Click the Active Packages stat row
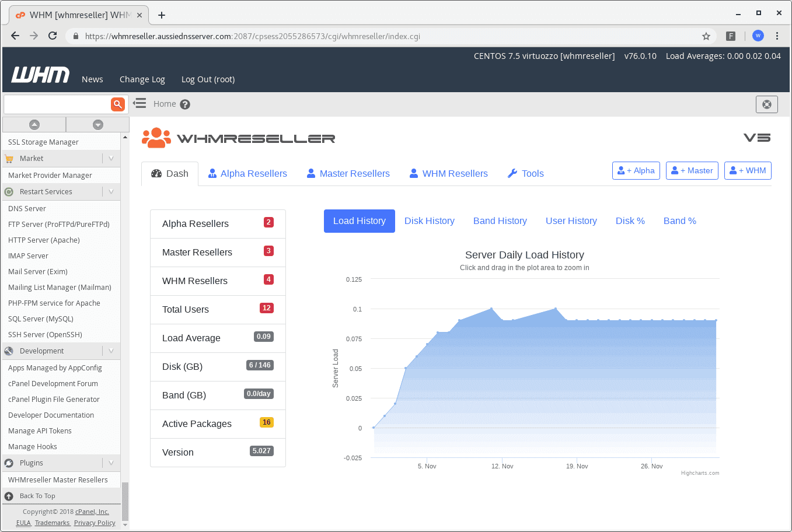Screen dimensions: 792x532 (218, 424)
